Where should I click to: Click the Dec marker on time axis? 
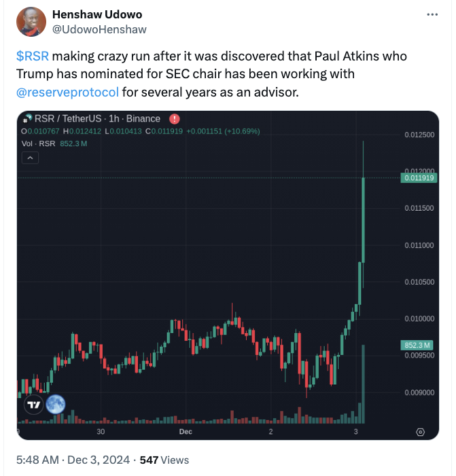click(x=186, y=432)
